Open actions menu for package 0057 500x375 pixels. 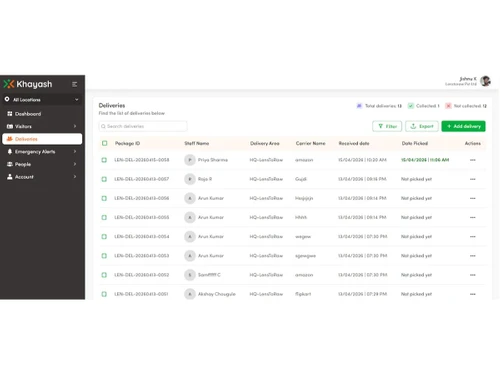[473, 179]
